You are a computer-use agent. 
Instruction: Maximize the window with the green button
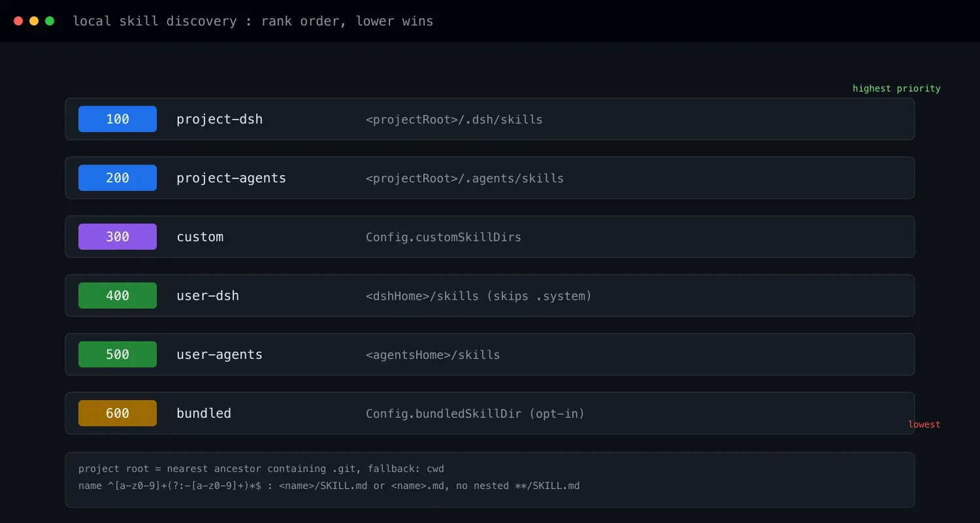(x=50, y=21)
